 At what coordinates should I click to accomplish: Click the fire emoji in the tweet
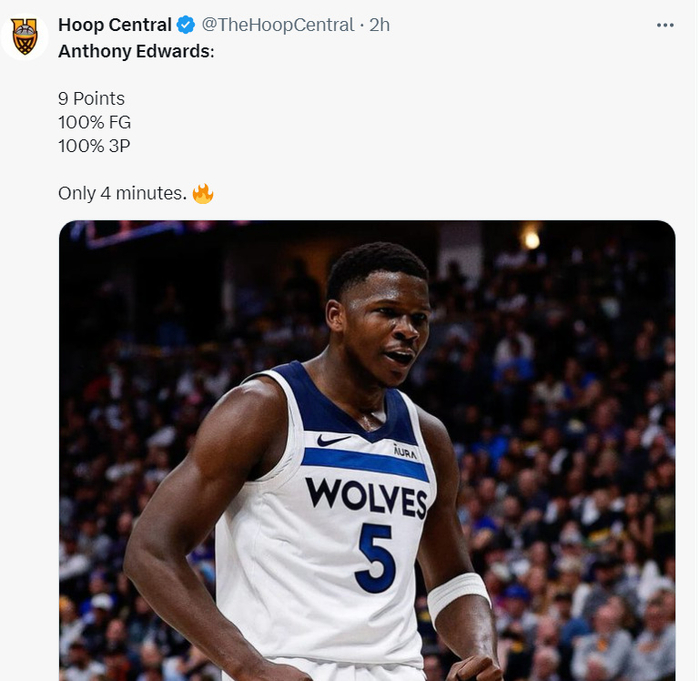coord(203,193)
